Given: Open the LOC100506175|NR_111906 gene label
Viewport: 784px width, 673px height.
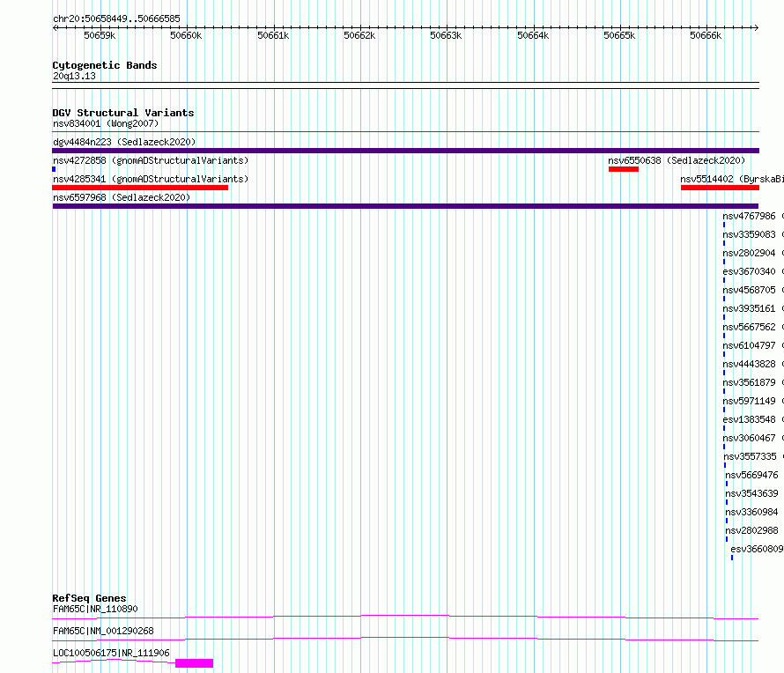Looking at the screenshot, I should pyautogui.click(x=112, y=653).
